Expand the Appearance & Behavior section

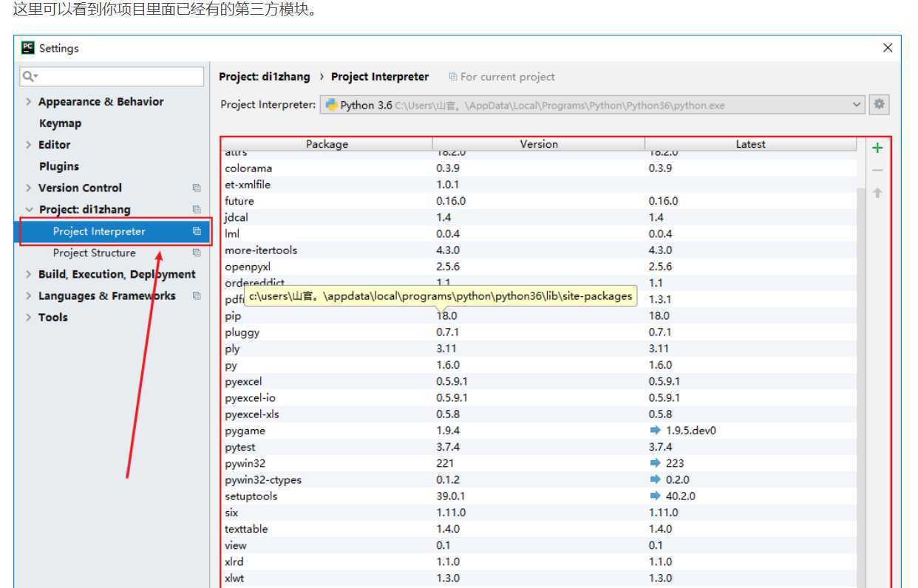tap(29, 102)
